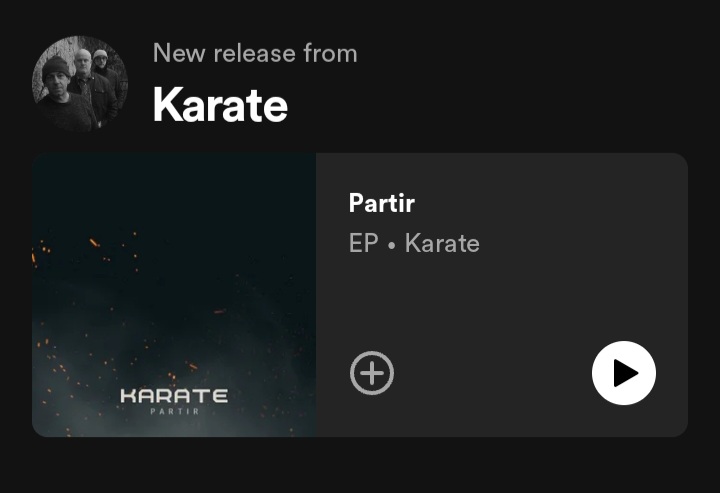720x493 pixels.
Task: Click the EP release type label
Action: point(363,243)
